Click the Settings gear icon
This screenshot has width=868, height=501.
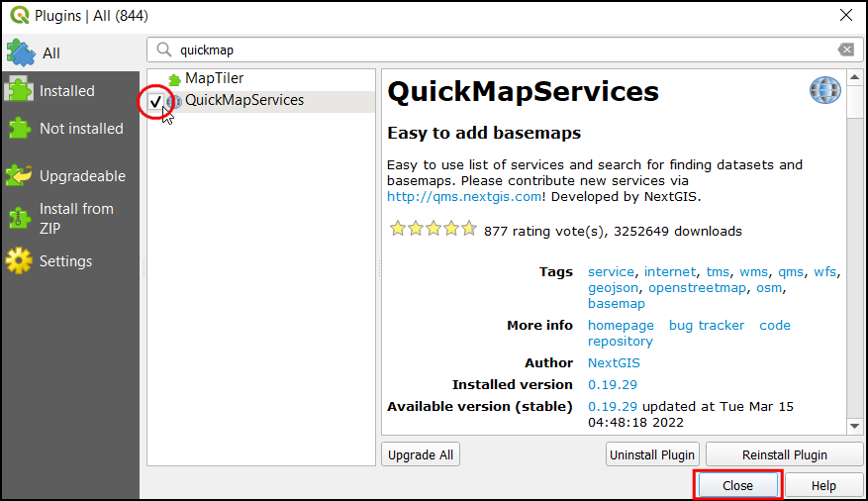[x=20, y=260]
